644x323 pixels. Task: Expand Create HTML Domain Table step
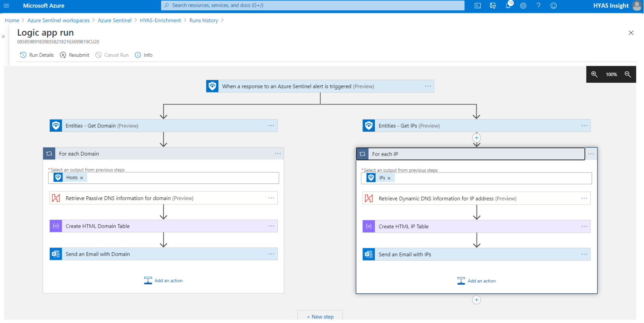pos(163,226)
